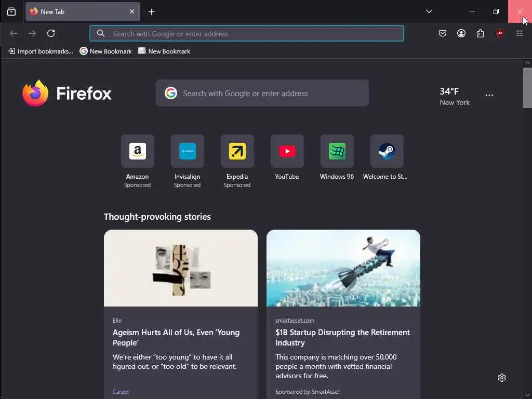Click the Firefox logo on page
The width and height of the screenshot is (532, 399).
[67, 94]
